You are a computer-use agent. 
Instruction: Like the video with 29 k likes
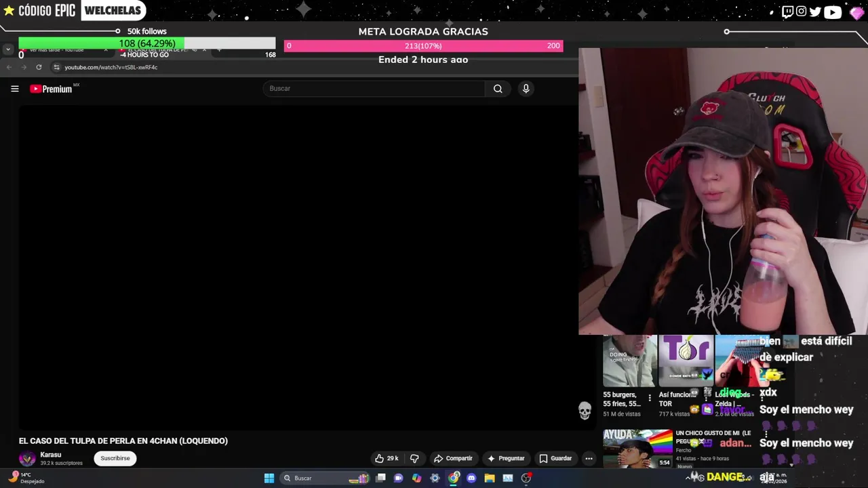click(x=387, y=458)
